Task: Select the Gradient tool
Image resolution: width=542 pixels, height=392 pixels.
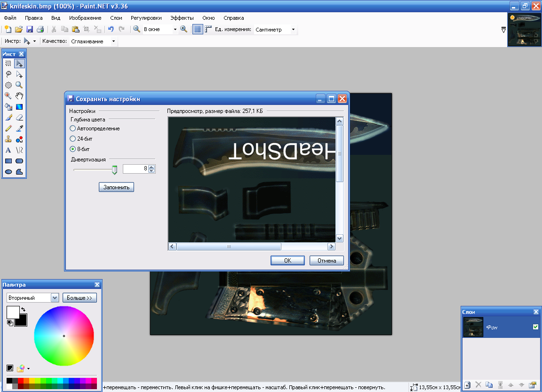Action: point(19,106)
